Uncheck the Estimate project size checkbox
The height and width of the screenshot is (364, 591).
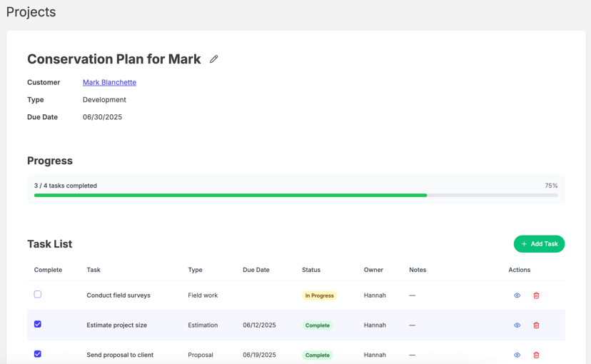click(38, 324)
